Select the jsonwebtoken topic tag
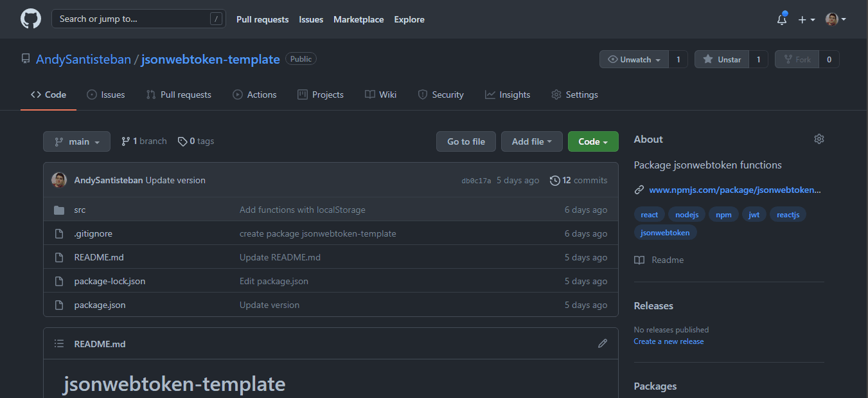 point(665,233)
